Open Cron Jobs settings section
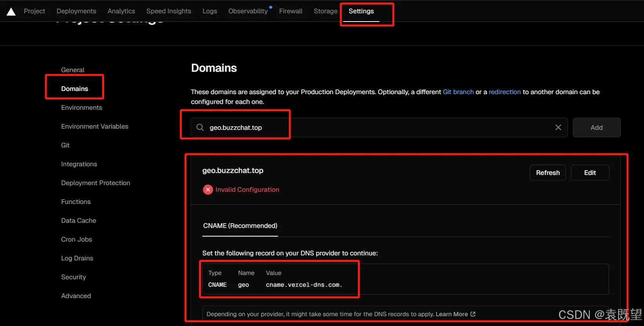Viewport: 644px width, 326px height. click(76, 239)
